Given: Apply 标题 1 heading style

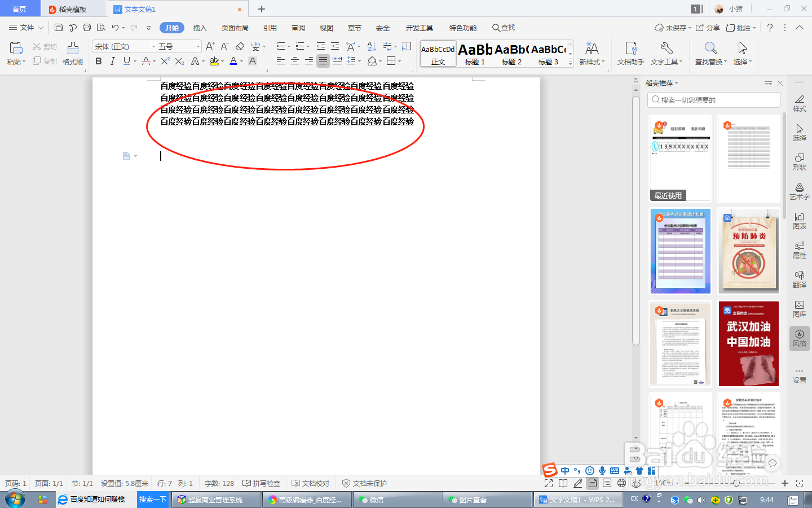Looking at the screenshot, I should coord(475,54).
